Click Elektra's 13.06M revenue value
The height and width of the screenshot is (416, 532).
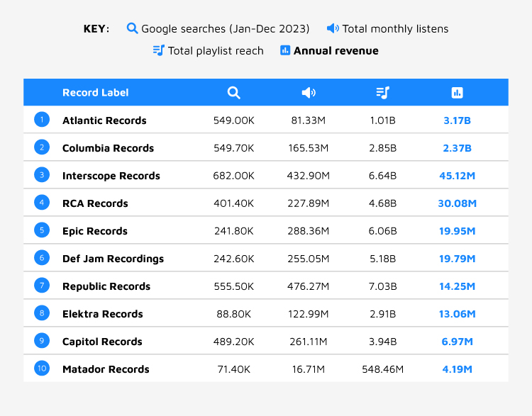click(457, 314)
